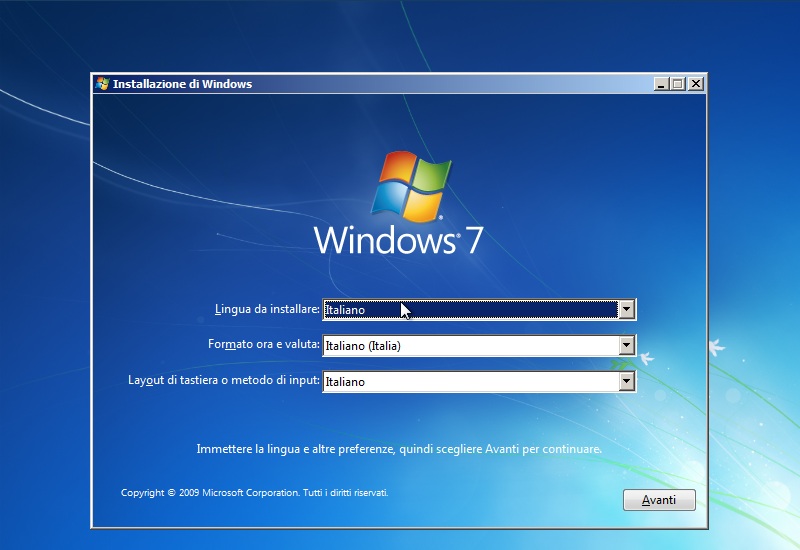
Task: Click the Formato ora e valuta label
Action: pos(264,344)
